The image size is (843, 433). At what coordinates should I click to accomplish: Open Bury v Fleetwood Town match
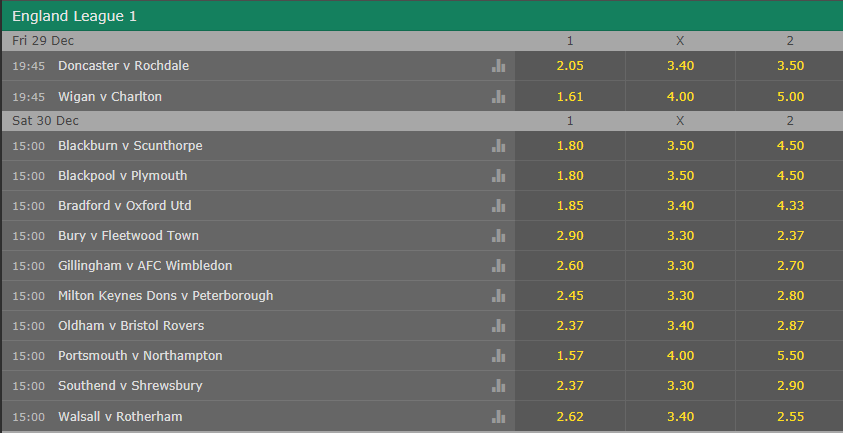[128, 236]
